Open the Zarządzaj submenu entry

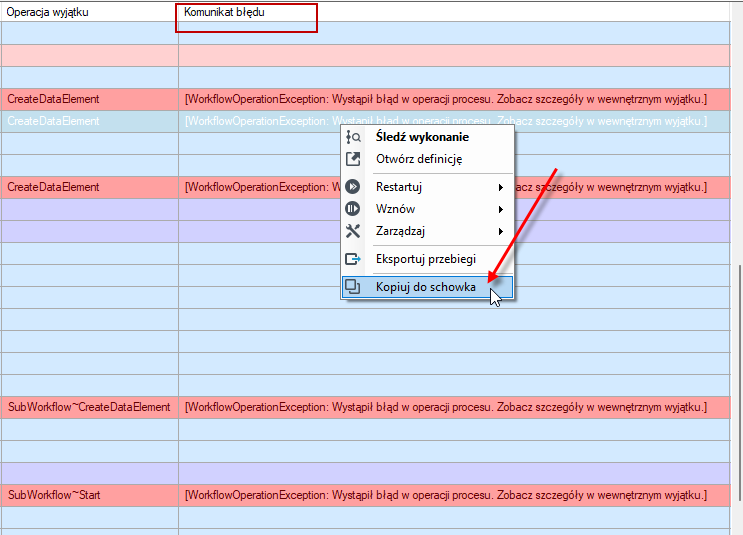[x=427, y=231]
